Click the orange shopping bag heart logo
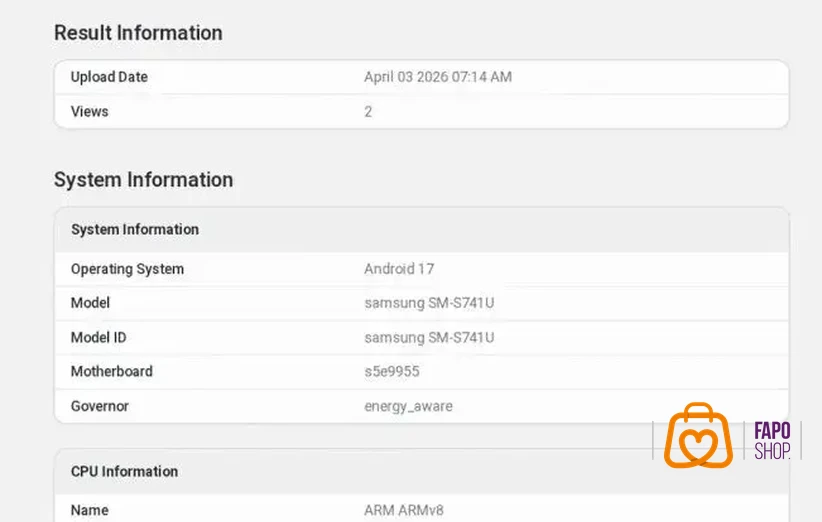 698,435
